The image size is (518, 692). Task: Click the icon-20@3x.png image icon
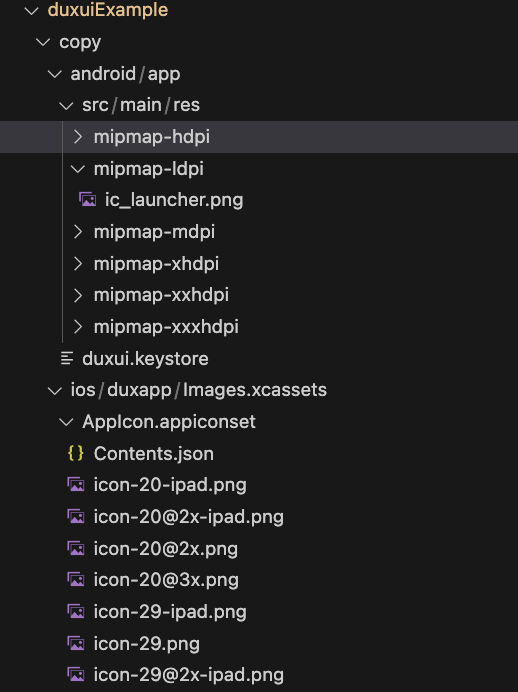pyautogui.click(x=75, y=579)
